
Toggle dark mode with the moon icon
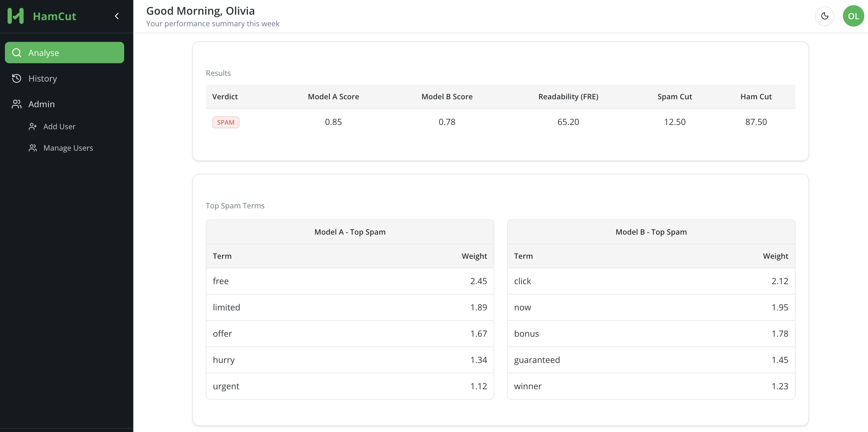coord(824,16)
